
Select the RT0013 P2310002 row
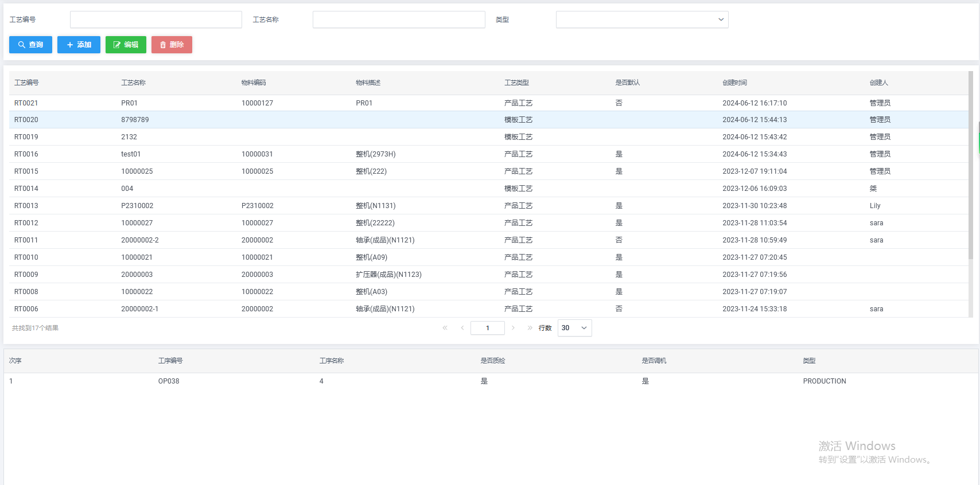[137, 206]
